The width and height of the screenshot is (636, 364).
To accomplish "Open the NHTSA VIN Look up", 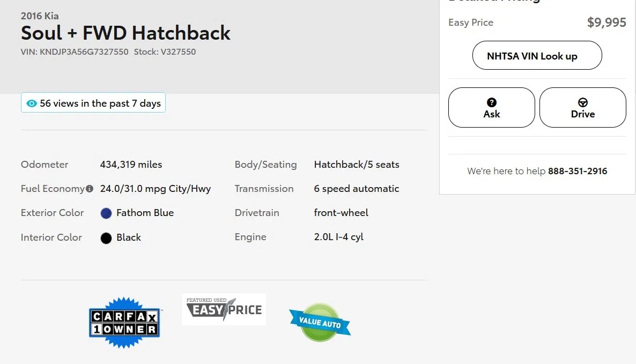I will point(537,55).
